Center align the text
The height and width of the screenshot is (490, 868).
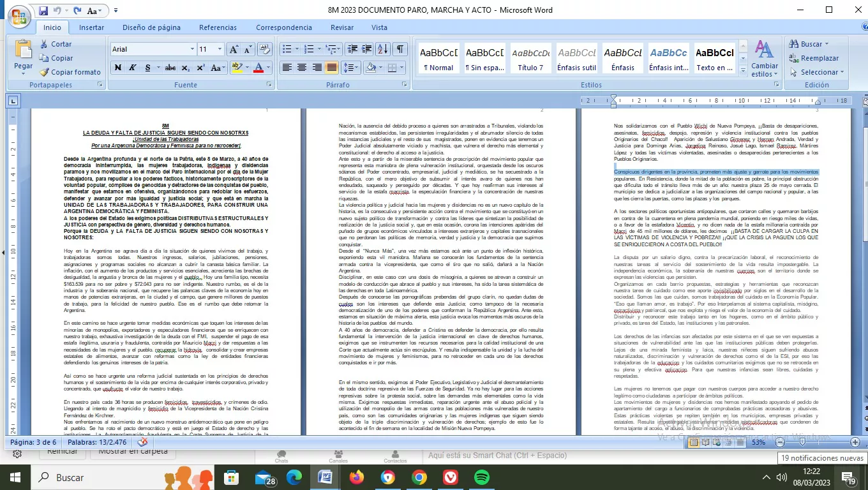click(x=302, y=68)
